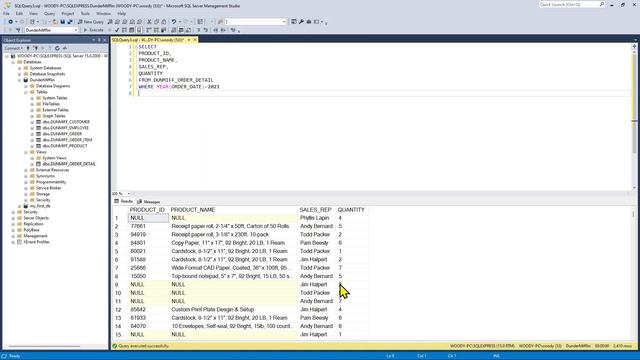Viewport: 640px width, 360px height.
Task: Click the Save icon in the toolbar
Action: point(62,22)
